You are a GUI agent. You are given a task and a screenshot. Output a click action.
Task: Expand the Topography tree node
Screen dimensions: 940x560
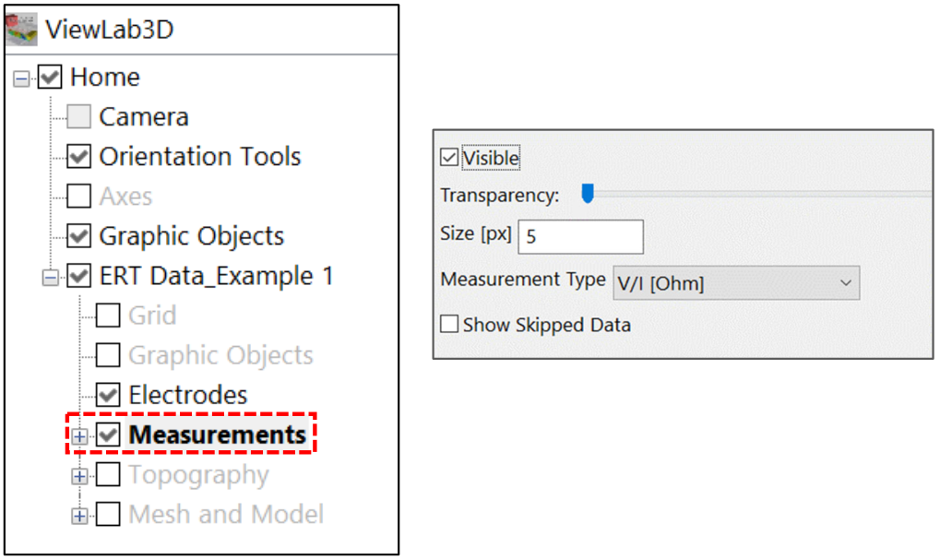pyautogui.click(x=79, y=477)
